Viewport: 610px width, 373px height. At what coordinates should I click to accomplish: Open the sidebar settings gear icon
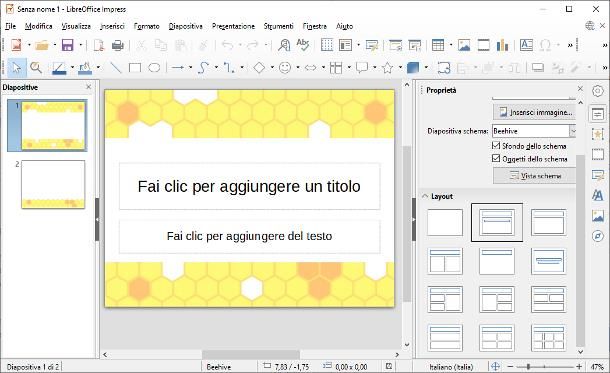[598, 91]
